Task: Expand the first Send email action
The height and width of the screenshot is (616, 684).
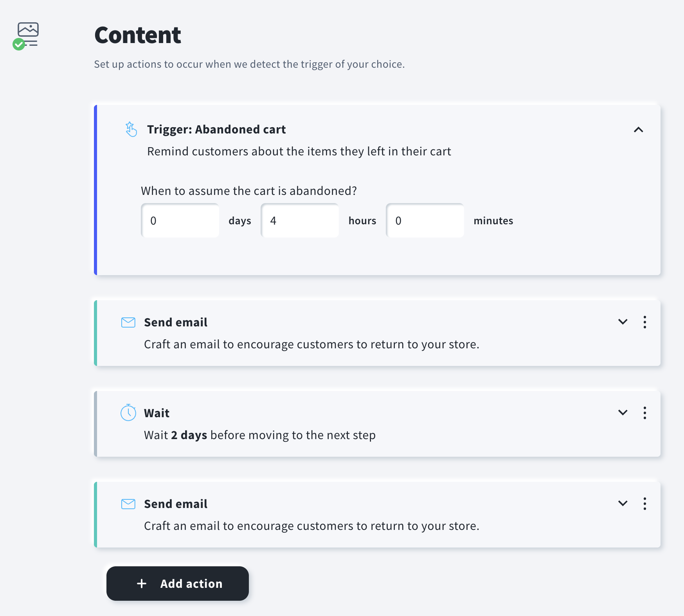Action: [623, 322]
